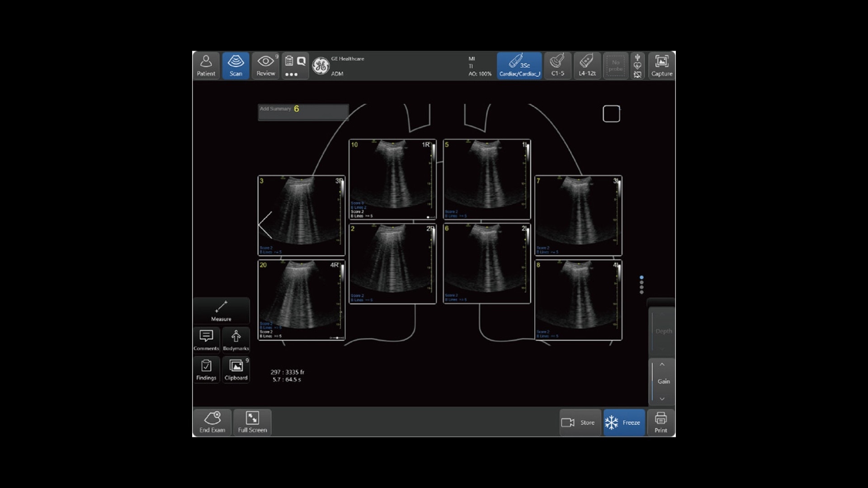The height and width of the screenshot is (488, 868).
Task: Increase gain with the up arrow
Action: (x=662, y=365)
